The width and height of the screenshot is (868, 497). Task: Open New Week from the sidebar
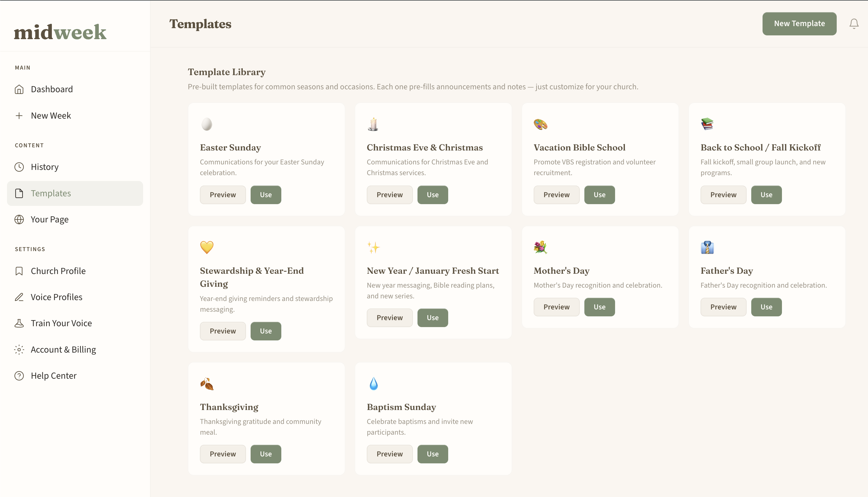(75, 116)
